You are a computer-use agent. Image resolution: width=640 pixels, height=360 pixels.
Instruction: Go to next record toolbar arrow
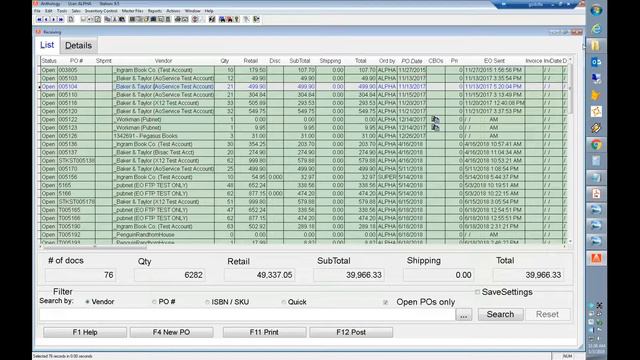(53, 19)
